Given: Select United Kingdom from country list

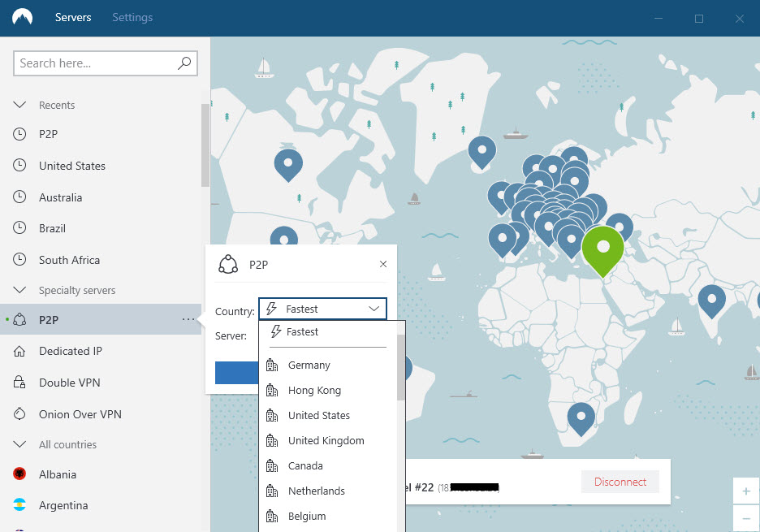Looking at the screenshot, I should [x=328, y=441].
